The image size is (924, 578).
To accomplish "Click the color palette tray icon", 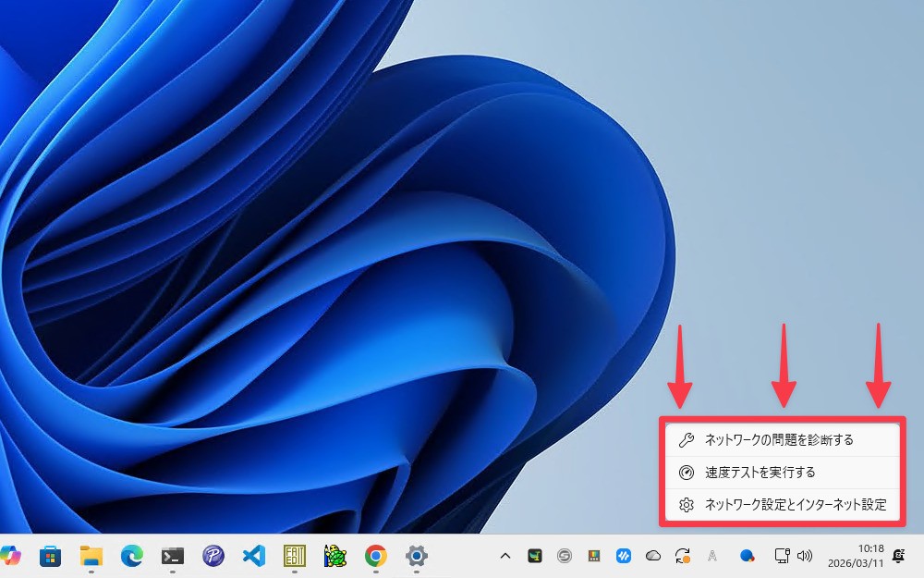I will (x=594, y=556).
